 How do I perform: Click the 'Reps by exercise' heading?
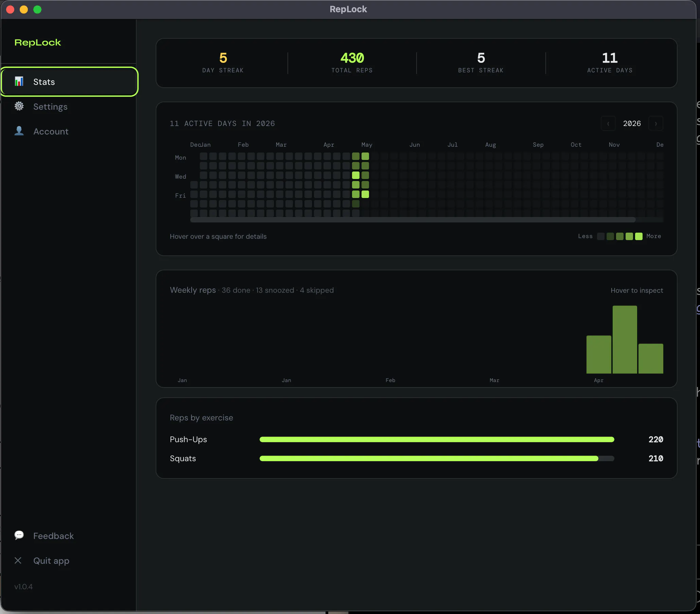point(202,418)
